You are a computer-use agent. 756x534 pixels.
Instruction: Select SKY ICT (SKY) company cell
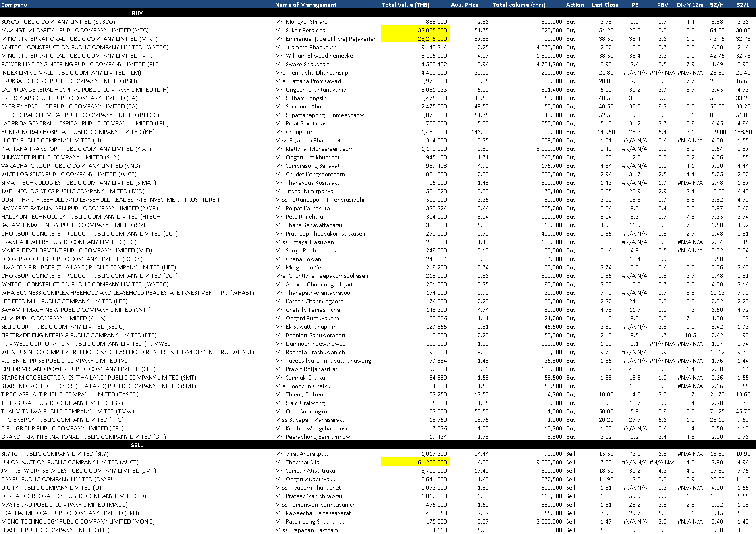coord(55,454)
